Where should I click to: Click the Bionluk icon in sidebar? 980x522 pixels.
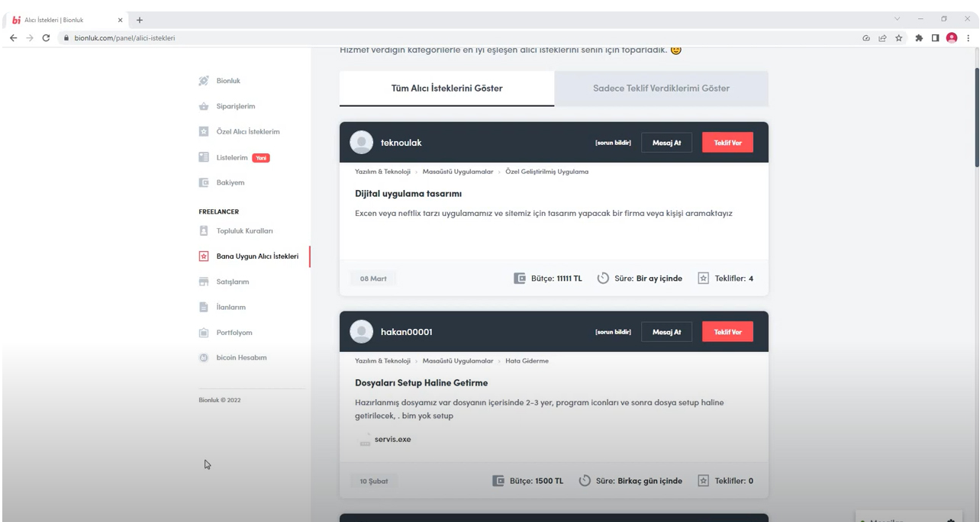pos(204,80)
